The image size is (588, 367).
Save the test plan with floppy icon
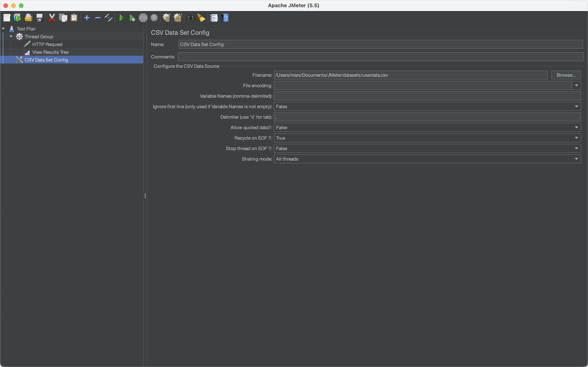click(x=40, y=18)
